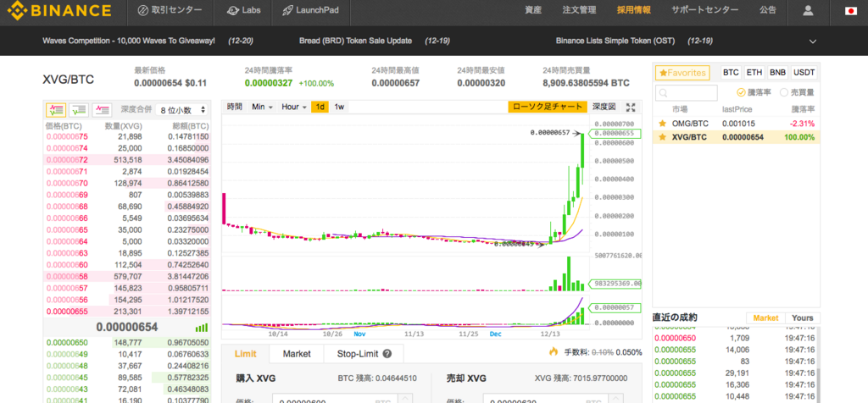The height and width of the screenshot is (403, 868).
Task: Sort markets by lastPrice column
Action: [737, 109]
